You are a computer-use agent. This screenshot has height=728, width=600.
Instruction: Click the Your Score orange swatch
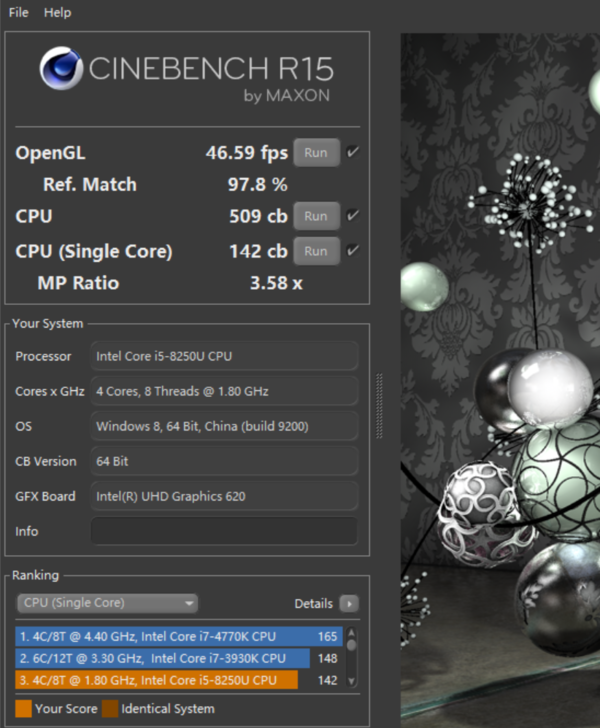click(23, 709)
